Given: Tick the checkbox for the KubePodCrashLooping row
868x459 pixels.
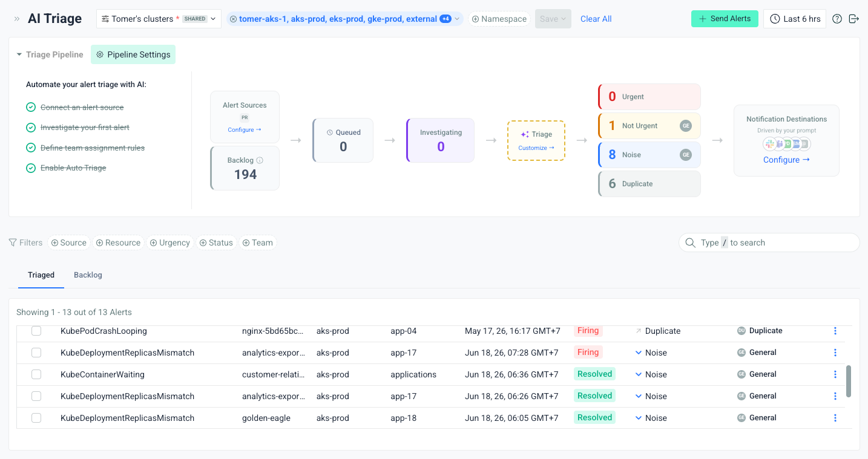Looking at the screenshot, I should pos(36,331).
